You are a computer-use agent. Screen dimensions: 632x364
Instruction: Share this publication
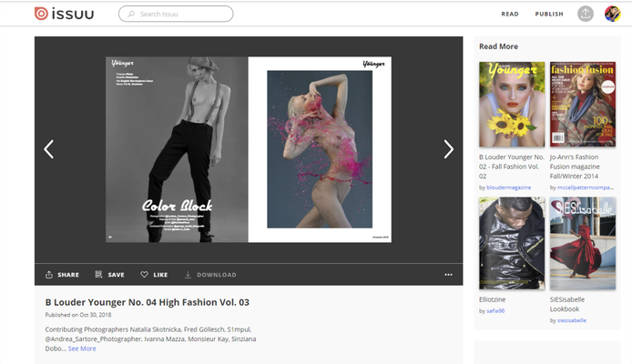click(62, 274)
